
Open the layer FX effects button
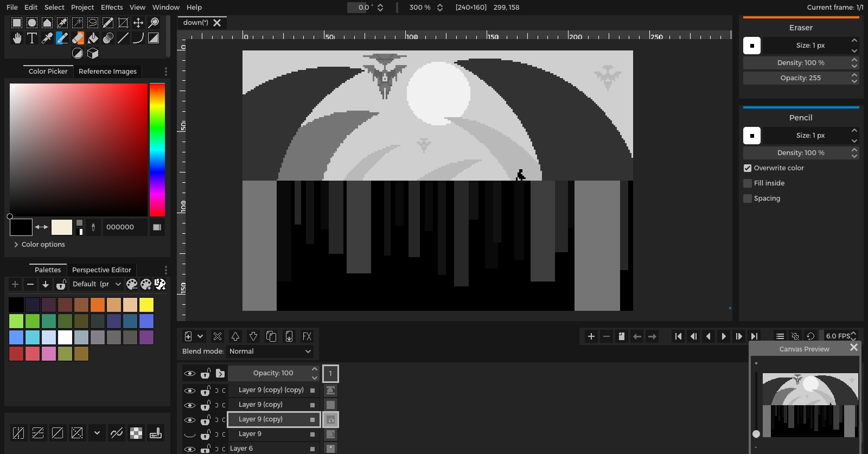(x=307, y=336)
